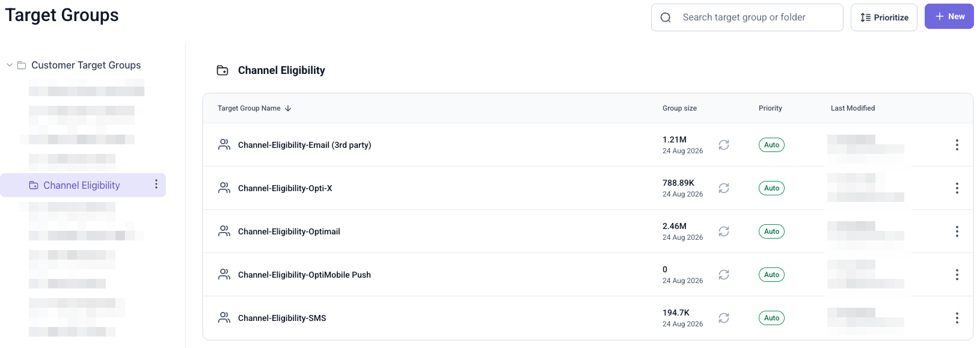Click the Last Modified column header
Screen dimensions: 980x348
pyautogui.click(x=853, y=108)
